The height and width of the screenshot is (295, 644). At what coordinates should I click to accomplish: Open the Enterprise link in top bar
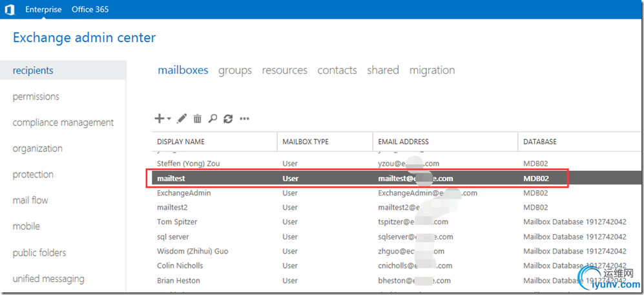click(x=43, y=10)
